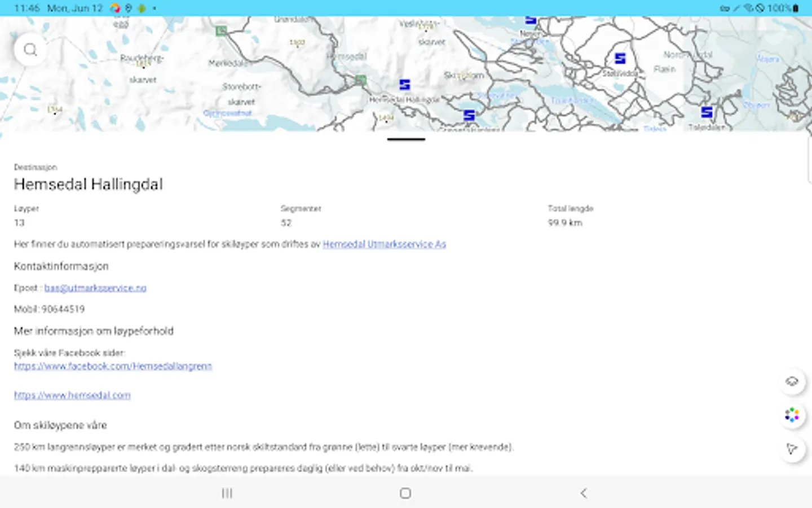This screenshot has height=508, width=812.
Task: Tap the Hemsedal Hallingdal destination title
Action: pyautogui.click(x=89, y=185)
